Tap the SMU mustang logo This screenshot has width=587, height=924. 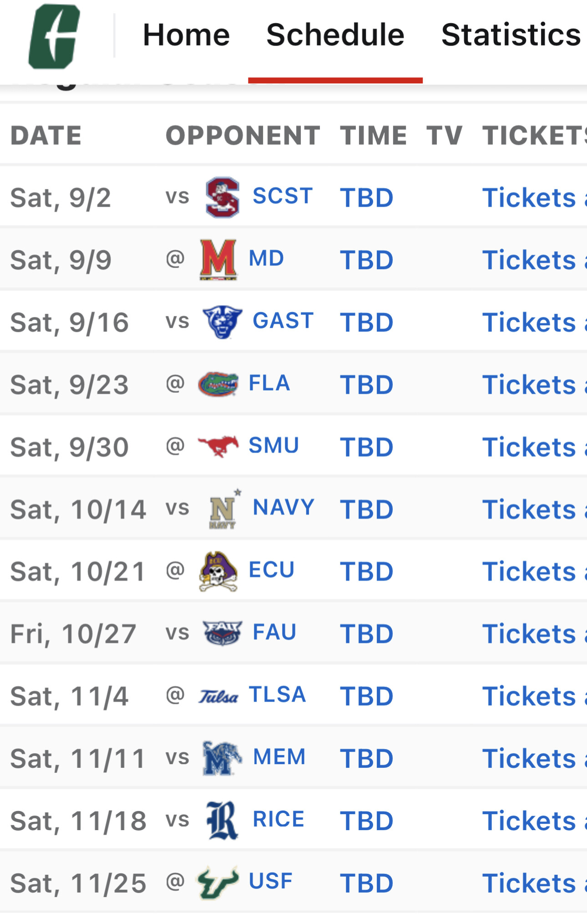[x=218, y=446]
